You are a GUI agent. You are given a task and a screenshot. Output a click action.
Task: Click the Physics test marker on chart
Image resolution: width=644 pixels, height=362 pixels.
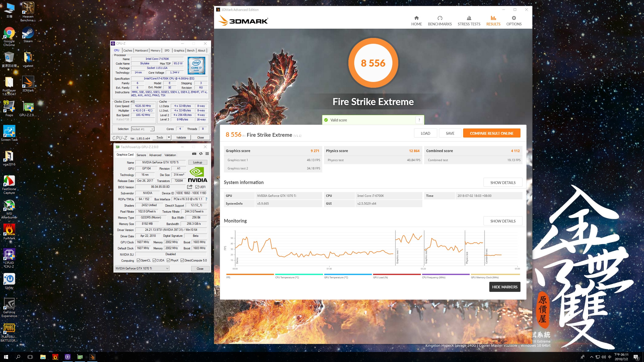point(467,258)
